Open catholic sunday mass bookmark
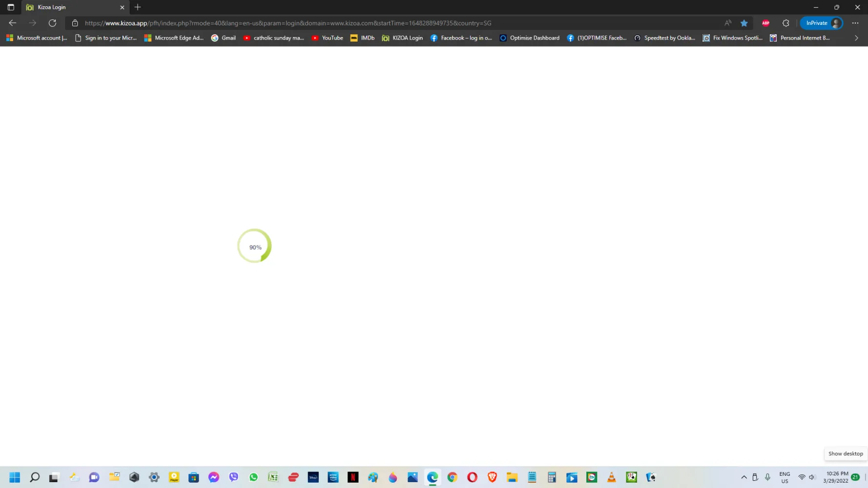The width and height of the screenshot is (868, 488). 273,38
